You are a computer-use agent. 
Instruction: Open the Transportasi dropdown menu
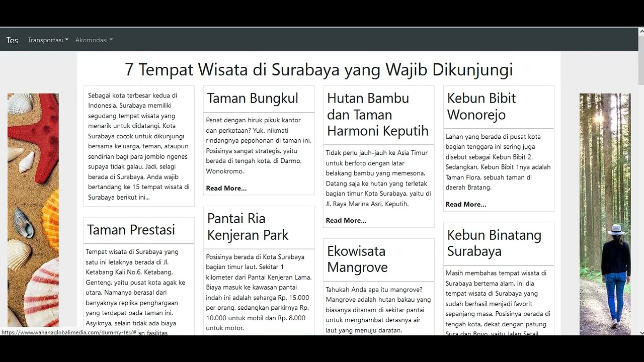[48, 40]
